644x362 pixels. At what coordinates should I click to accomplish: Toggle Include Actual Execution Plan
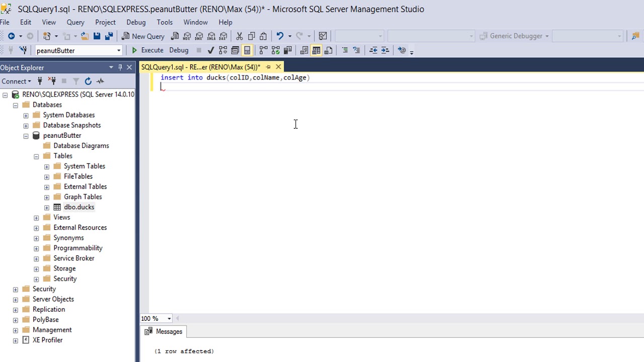pos(263,50)
